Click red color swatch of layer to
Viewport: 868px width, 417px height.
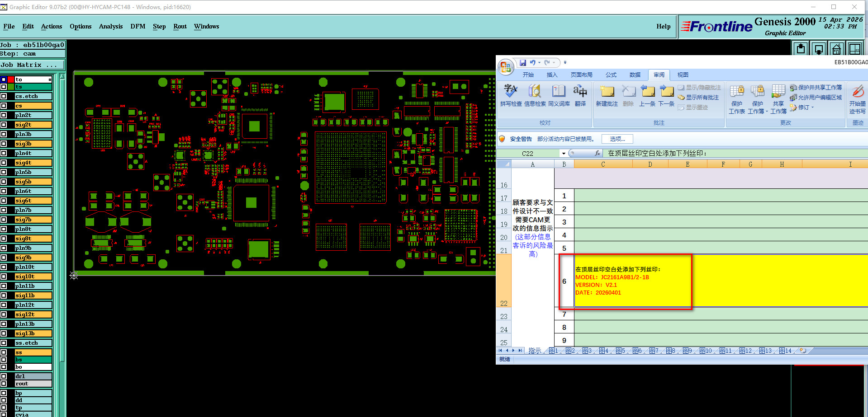click(x=11, y=80)
